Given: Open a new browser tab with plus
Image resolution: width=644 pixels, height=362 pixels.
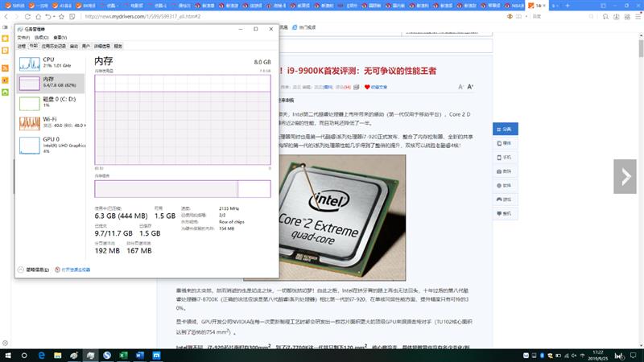Looking at the screenshot, I should (x=568, y=6).
